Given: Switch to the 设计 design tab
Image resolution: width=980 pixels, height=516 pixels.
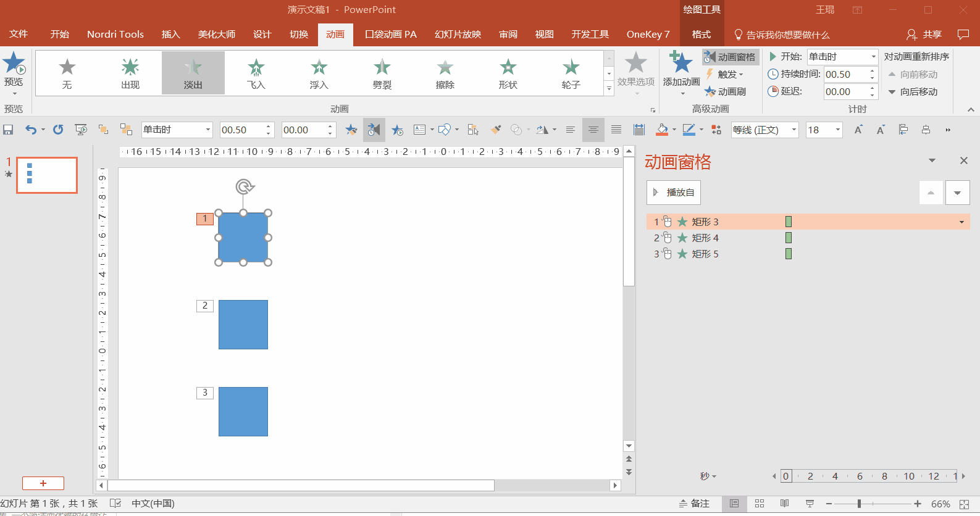Looking at the screenshot, I should point(262,35).
